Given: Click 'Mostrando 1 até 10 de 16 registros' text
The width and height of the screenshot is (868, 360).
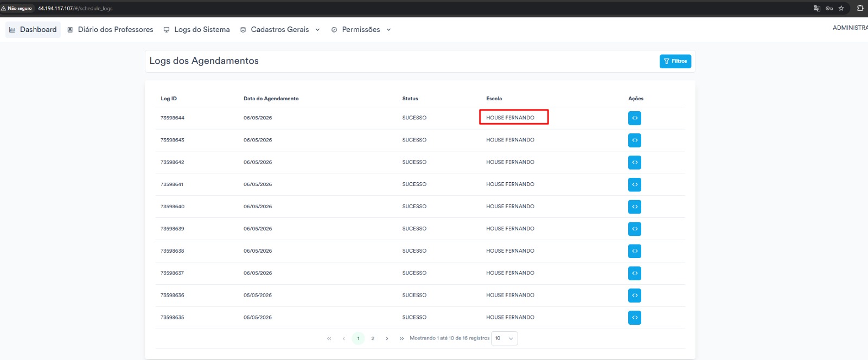Looking at the screenshot, I should [x=450, y=338].
